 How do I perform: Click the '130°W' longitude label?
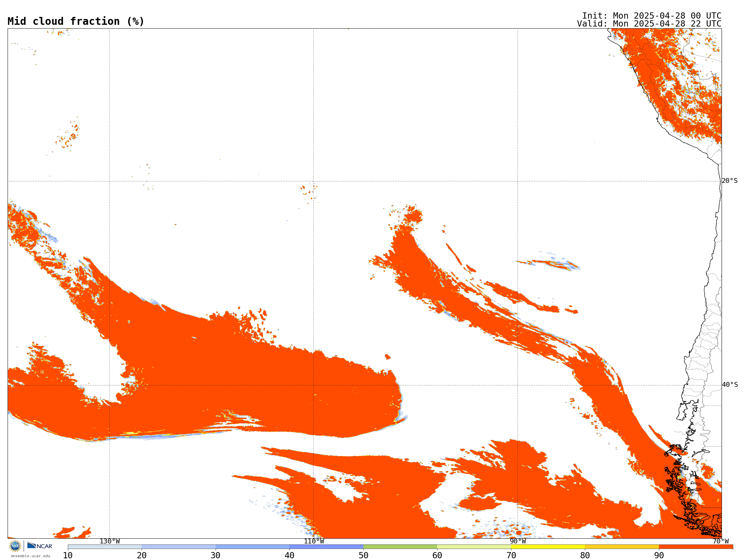click(x=110, y=541)
